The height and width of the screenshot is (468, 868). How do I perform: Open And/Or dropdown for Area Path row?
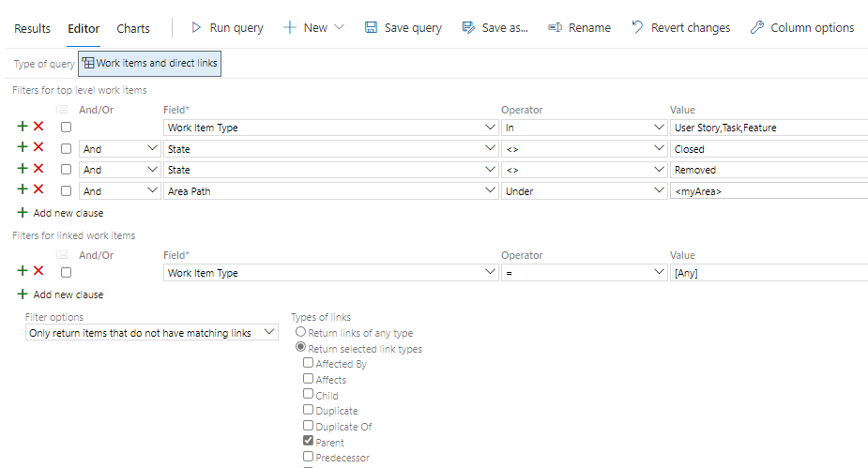[119, 190]
